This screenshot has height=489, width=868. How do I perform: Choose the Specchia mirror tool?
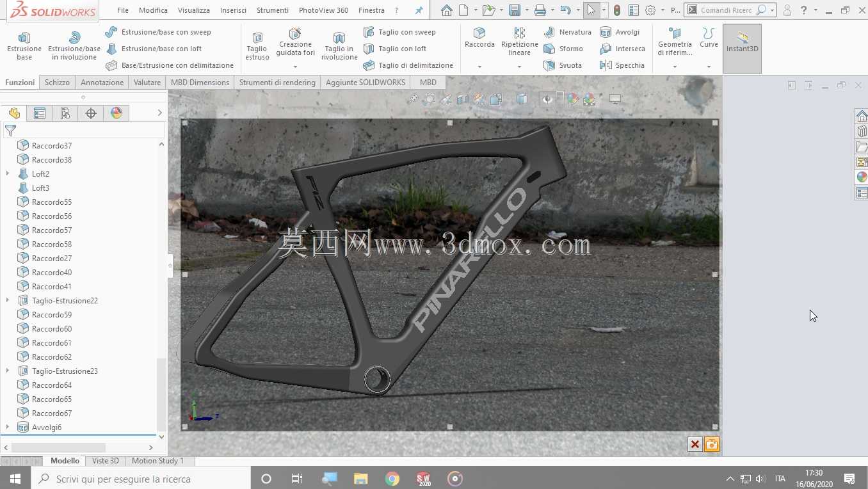[x=622, y=65]
